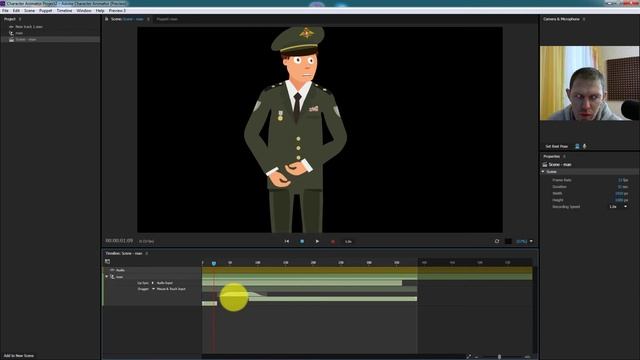Click Add to New Scene button

pos(19,356)
